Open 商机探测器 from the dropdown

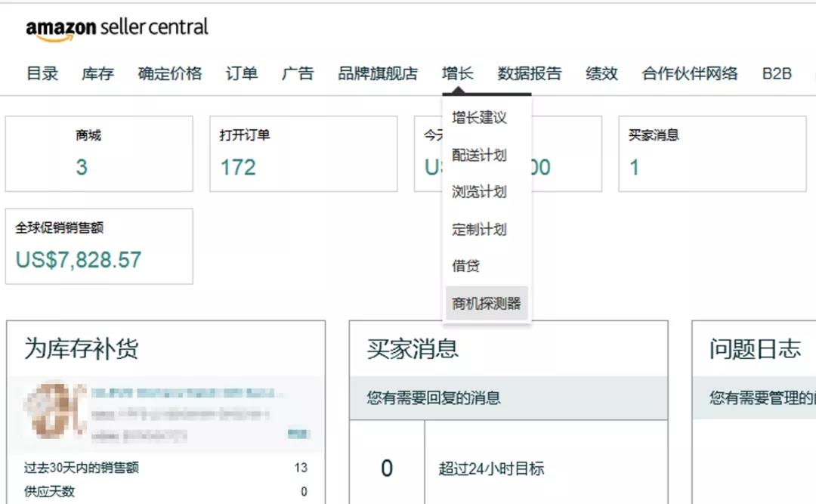(x=487, y=301)
